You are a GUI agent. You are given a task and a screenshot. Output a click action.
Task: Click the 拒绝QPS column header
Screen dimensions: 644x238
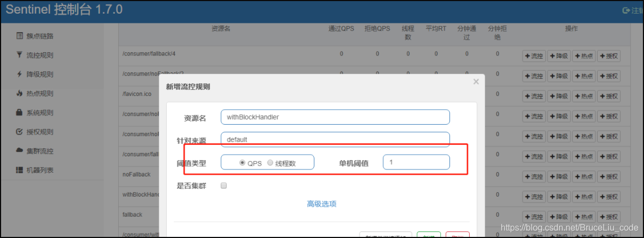pos(377,29)
